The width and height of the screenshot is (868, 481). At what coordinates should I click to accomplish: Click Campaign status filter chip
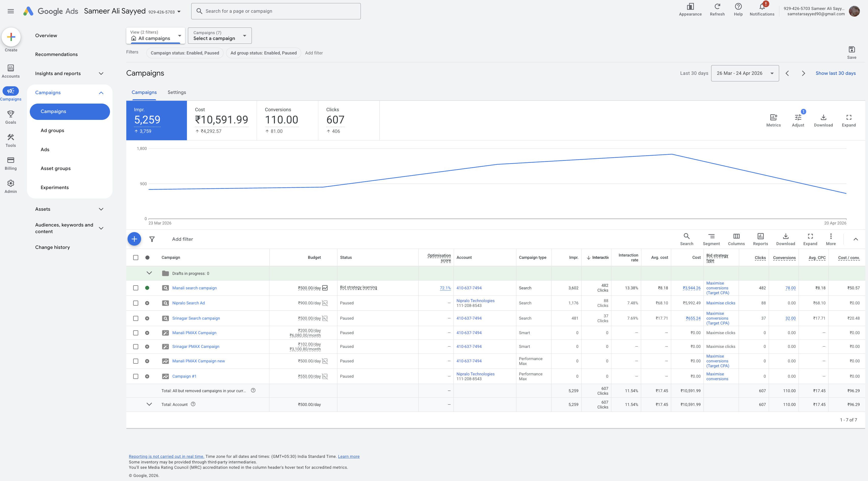[185, 53]
